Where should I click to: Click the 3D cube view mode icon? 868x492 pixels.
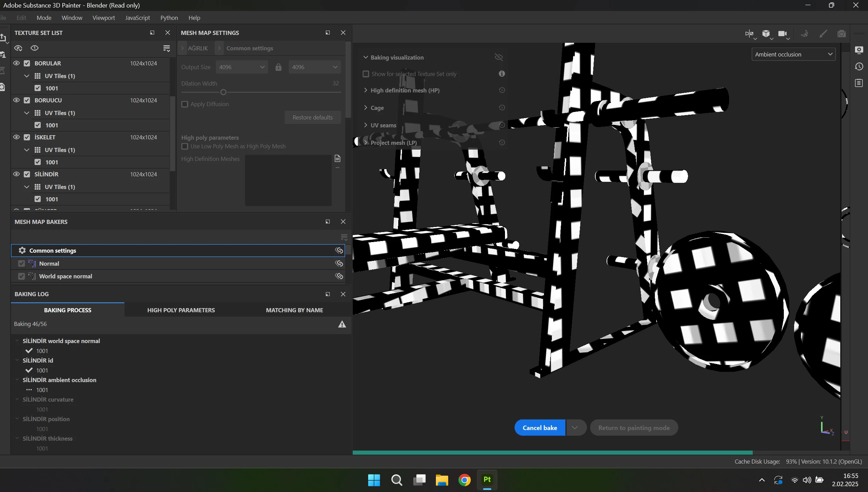(766, 34)
